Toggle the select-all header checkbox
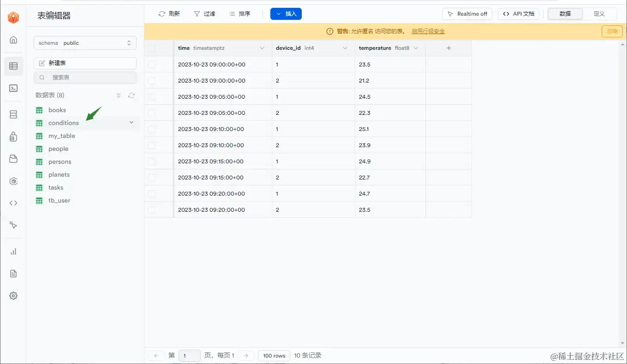 [x=152, y=48]
